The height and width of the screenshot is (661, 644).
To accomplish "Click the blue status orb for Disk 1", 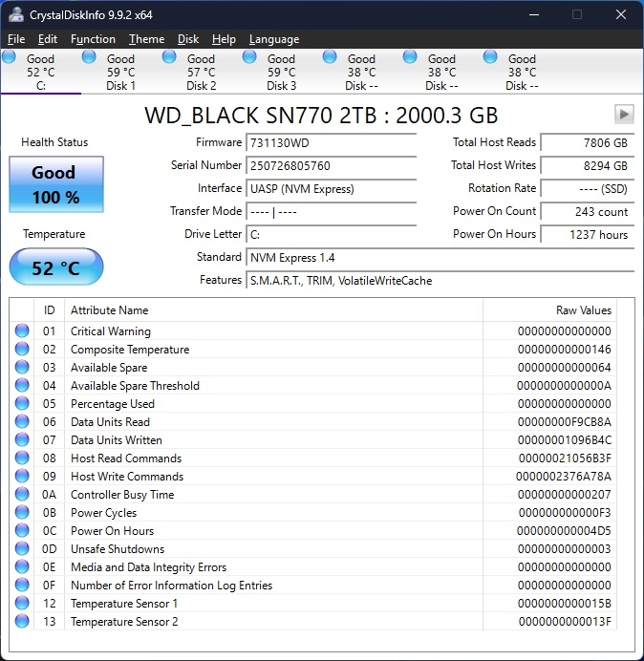I will [x=89, y=56].
